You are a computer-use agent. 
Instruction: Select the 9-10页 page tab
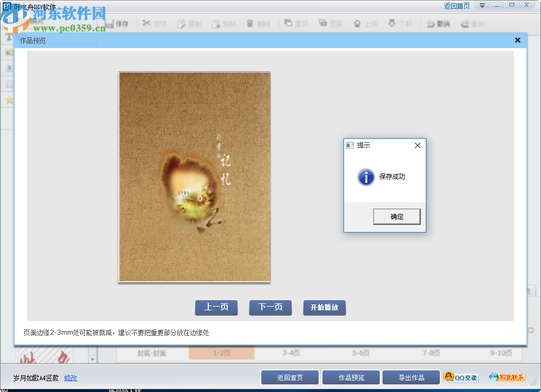[501, 353]
